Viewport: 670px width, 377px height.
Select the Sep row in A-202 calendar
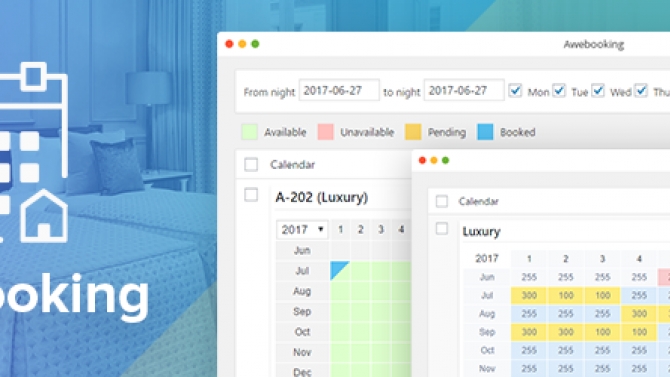(x=302, y=312)
